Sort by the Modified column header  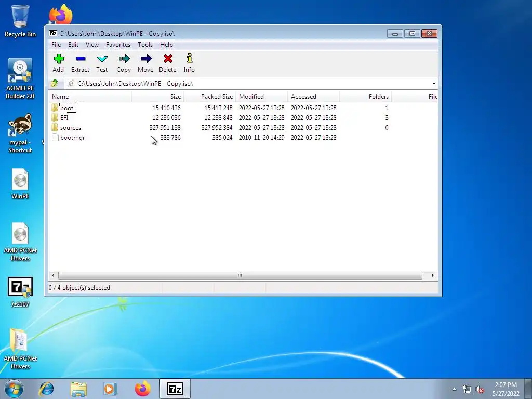[x=262, y=96]
